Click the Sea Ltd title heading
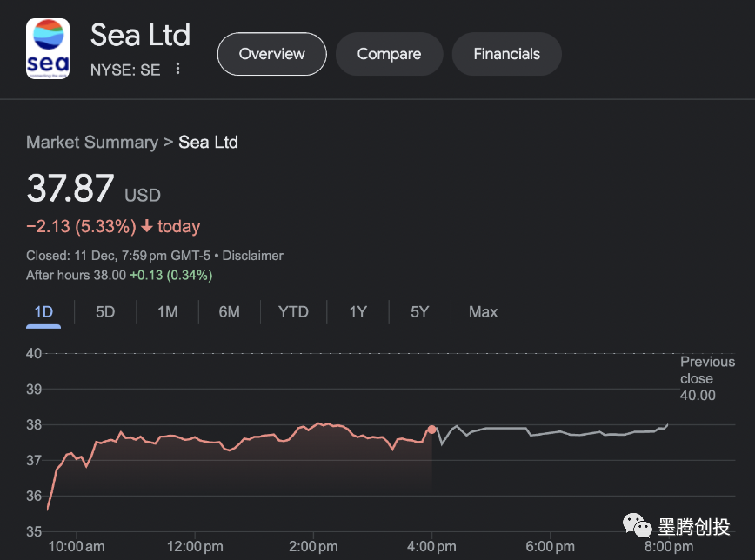Screen dimensions: 755x560 tap(140, 36)
